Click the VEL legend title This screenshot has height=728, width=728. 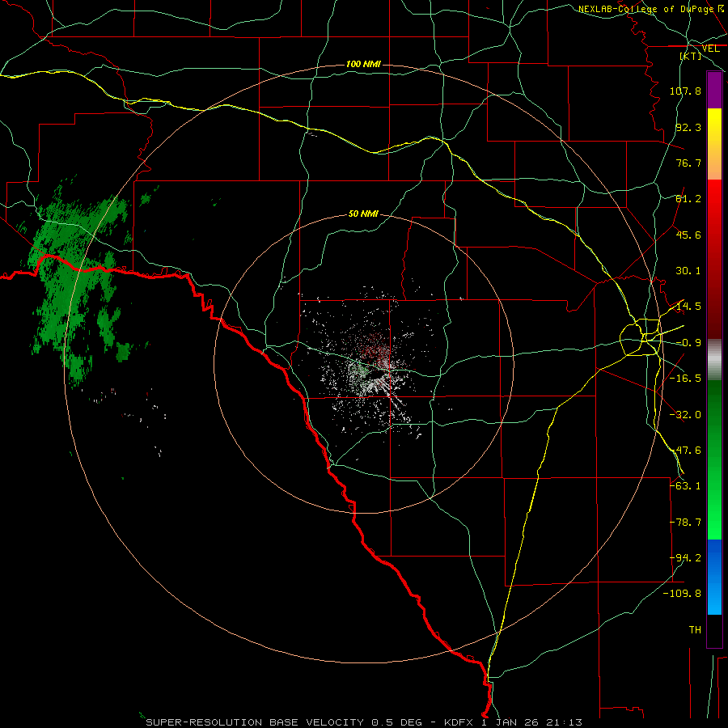tap(710, 49)
